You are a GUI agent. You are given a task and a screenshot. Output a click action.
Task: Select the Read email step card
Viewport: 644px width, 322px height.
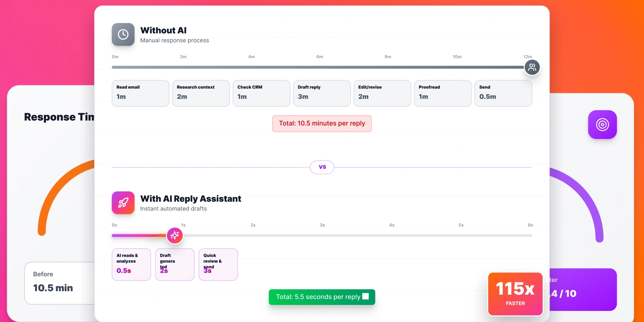[x=140, y=93]
